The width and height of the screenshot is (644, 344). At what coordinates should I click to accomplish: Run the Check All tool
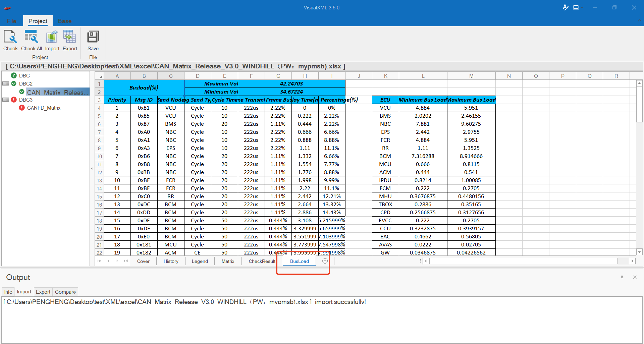(31, 37)
